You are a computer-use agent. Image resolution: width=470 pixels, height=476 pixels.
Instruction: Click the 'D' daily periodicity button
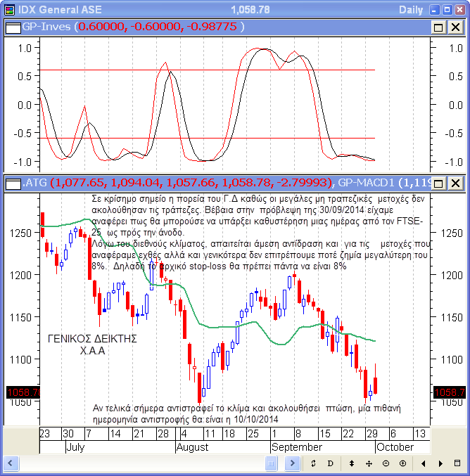click(x=331, y=464)
